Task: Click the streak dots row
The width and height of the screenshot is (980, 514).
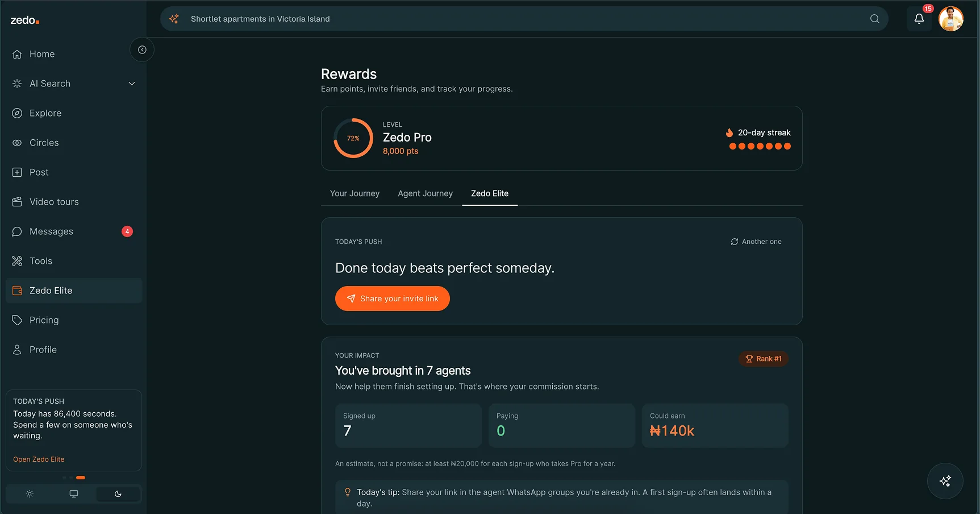Action: coord(760,146)
